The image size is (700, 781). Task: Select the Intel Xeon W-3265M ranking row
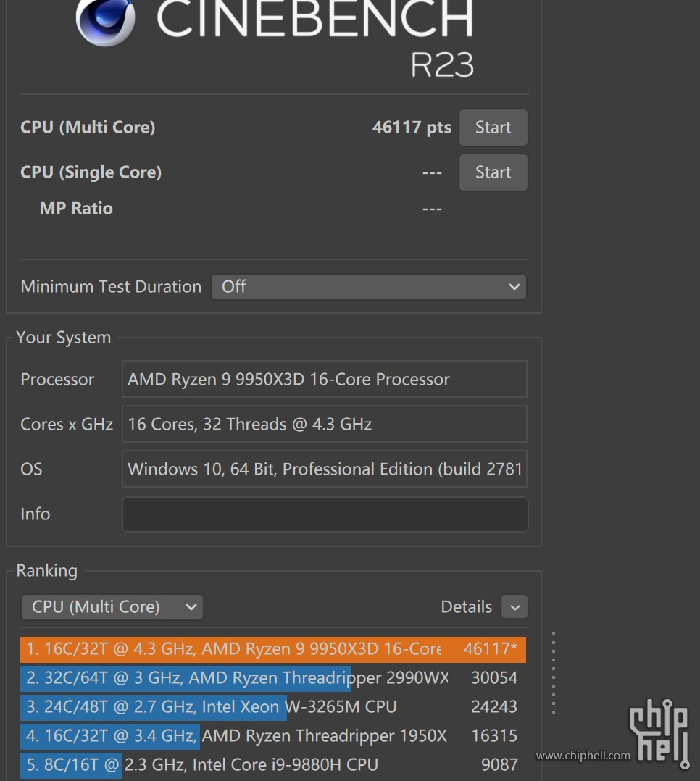coord(273,707)
